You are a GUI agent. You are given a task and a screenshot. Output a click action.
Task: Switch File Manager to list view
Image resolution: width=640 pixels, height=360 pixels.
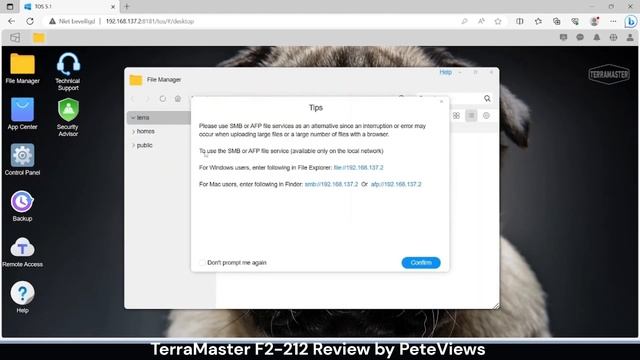coord(471,116)
